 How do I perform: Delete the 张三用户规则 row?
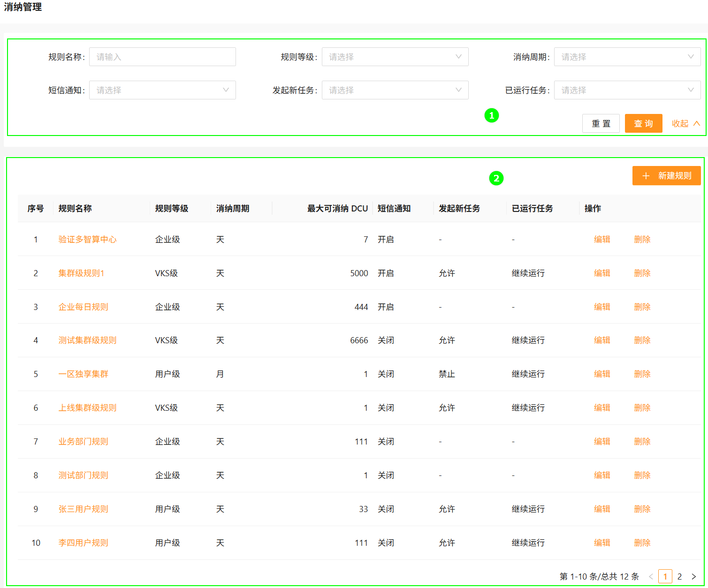642,509
